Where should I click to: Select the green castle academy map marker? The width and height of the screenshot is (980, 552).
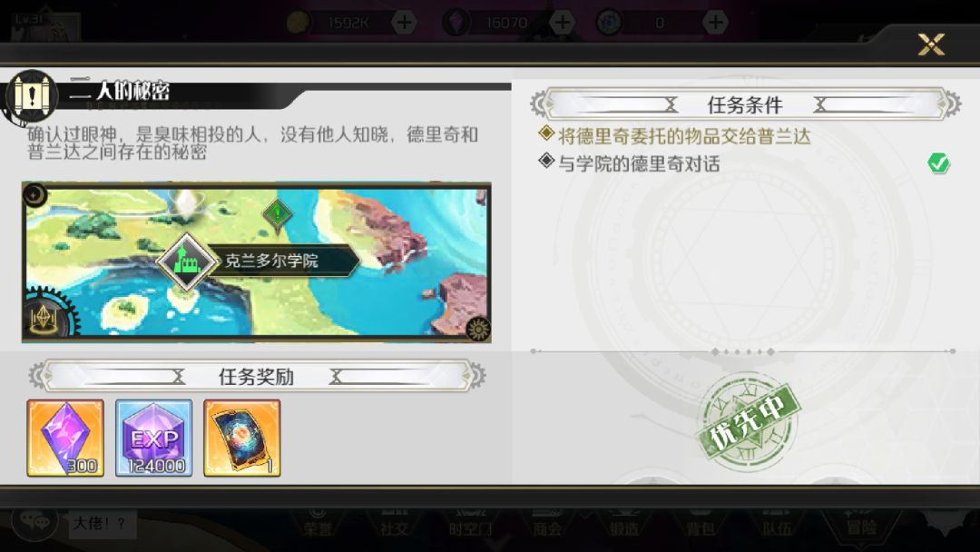186,261
